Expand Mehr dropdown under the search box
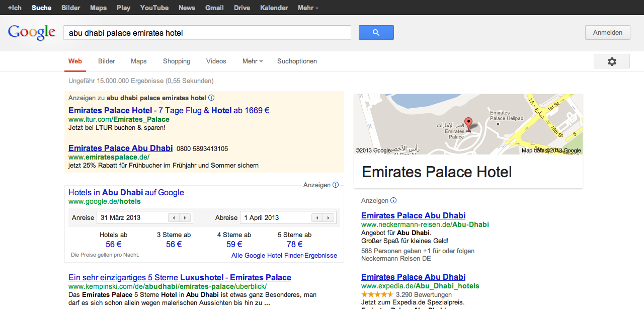This screenshot has height=309, width=644. point(253,61)
